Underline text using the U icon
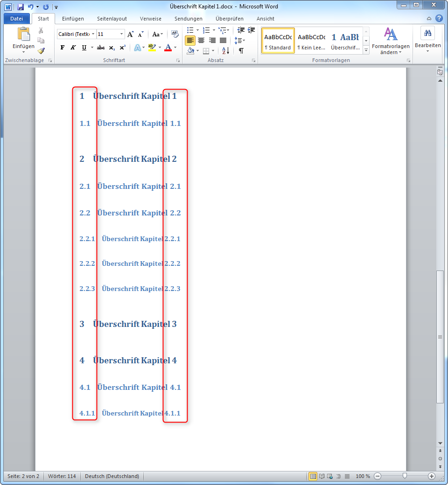The width and height of the screenshot is (448, 485). (84, 47)
